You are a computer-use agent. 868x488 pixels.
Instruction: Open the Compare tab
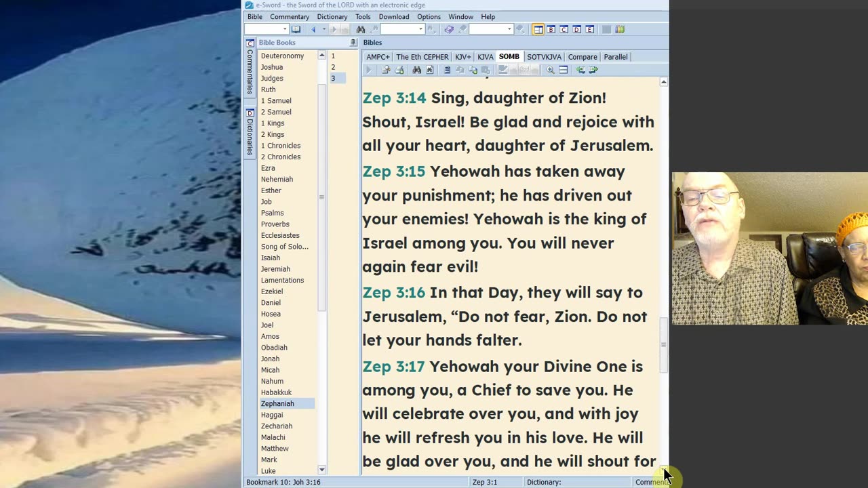[583, 57]
